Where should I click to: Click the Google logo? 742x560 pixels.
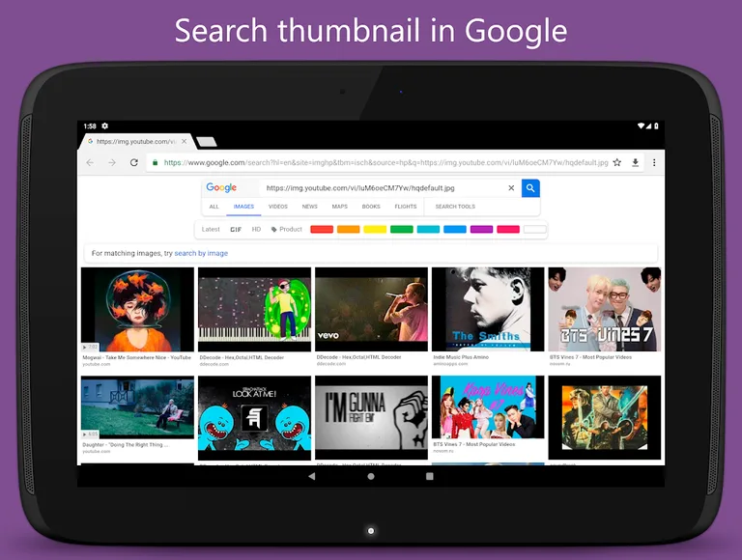(x=221, y=187)
